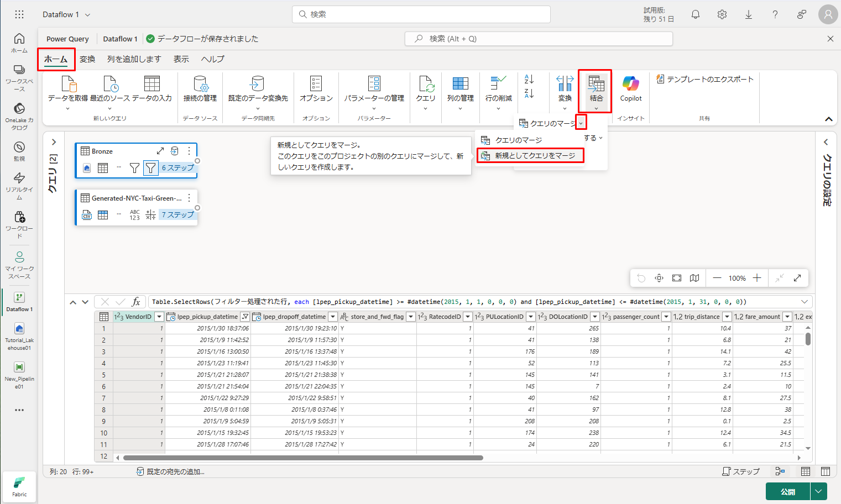
Task: Click the mini-map icon in diagram controls
Action: 694,278
